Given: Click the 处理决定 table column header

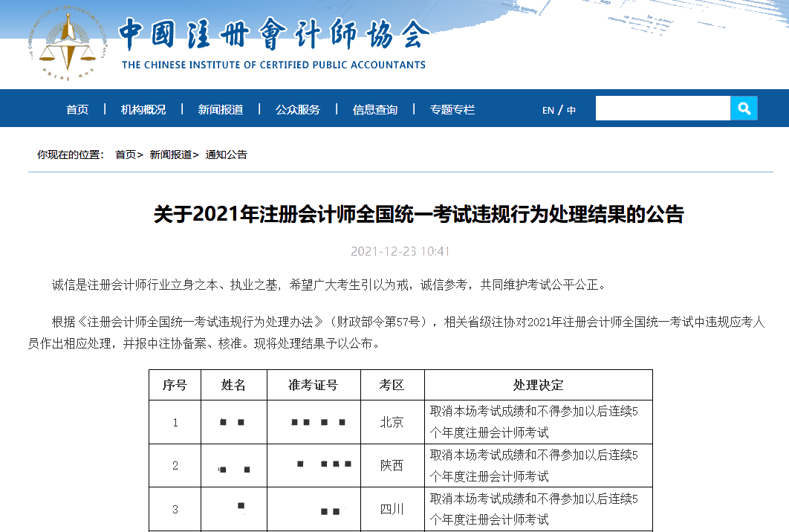Looking at the screenshot, I should pos(539,384).
